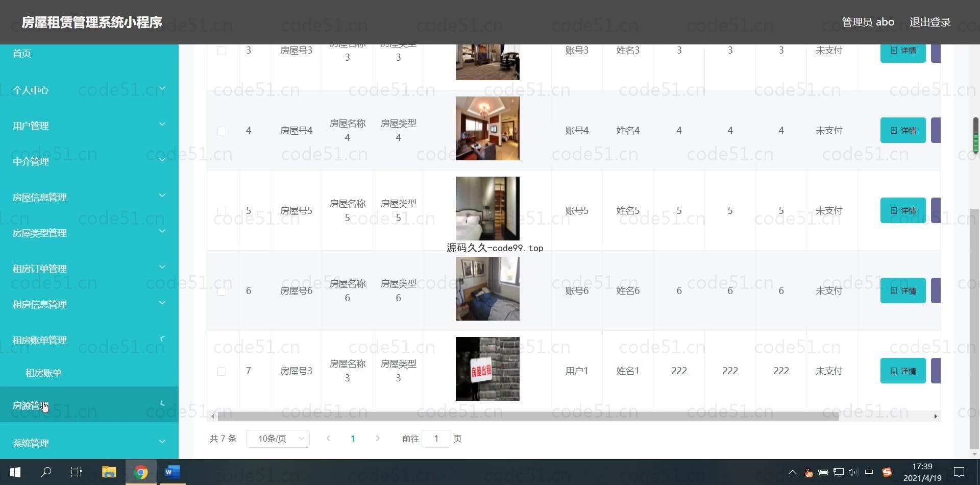Viewport: 980px width, 485px height.
Task: Tick the checkbox for row 4
Action: point(222,131)
